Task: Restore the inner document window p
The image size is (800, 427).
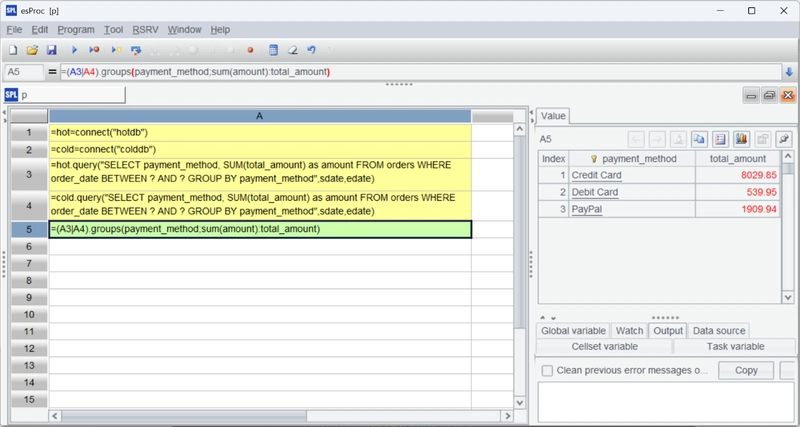Action: [x=770, y=95]
